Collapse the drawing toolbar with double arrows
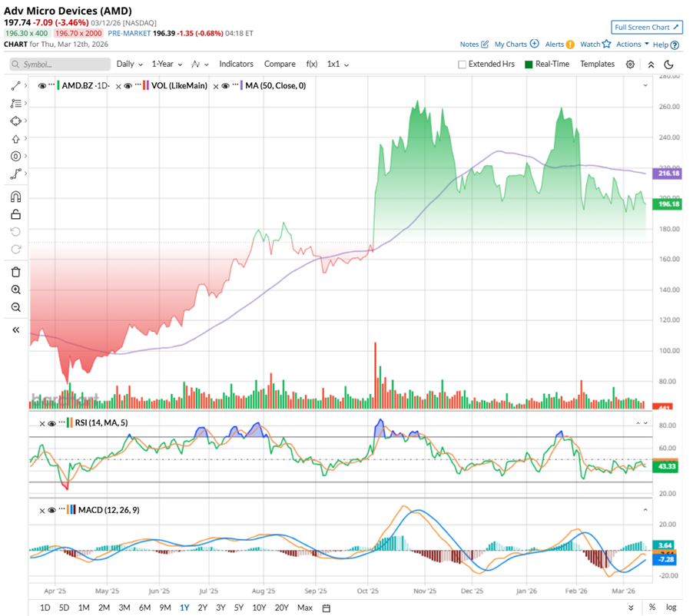The height and width of the screenshot is (616, 693). click(16, 330)
